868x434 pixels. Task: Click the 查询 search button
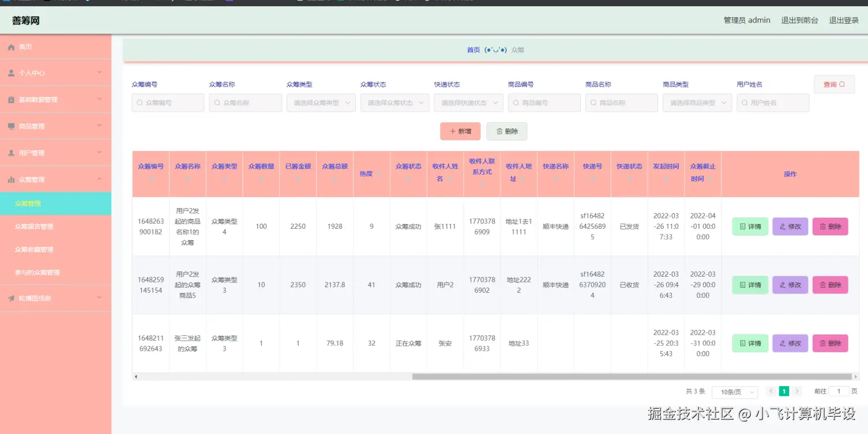click(x=834, y=84)
